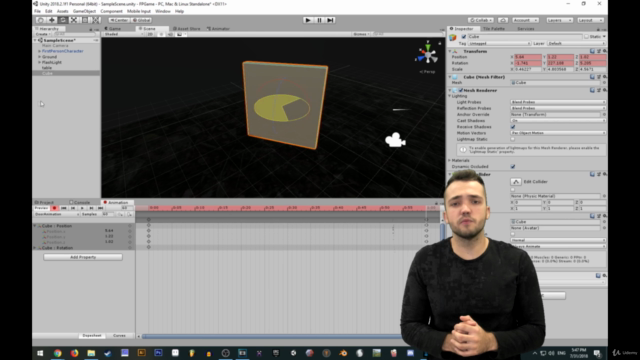640x360 pixels.
Task: Click the Add keyframe icon
Action: point(121,214)
